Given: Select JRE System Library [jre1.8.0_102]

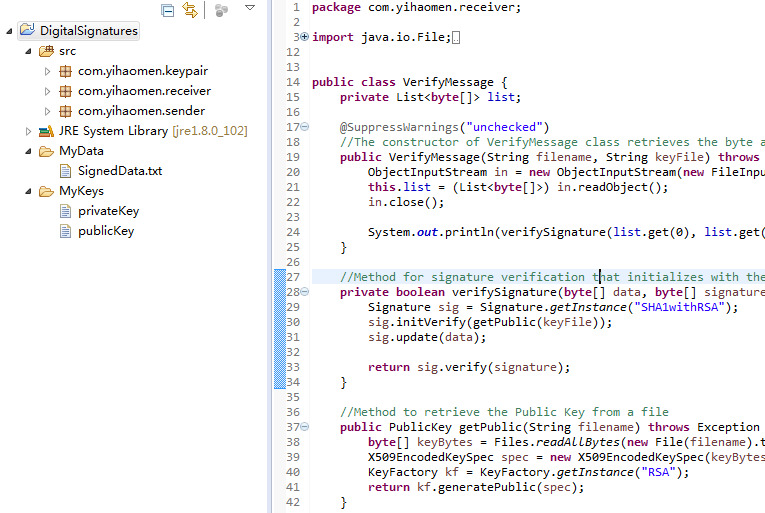Looking at the screenshot, I should point(153,131).
